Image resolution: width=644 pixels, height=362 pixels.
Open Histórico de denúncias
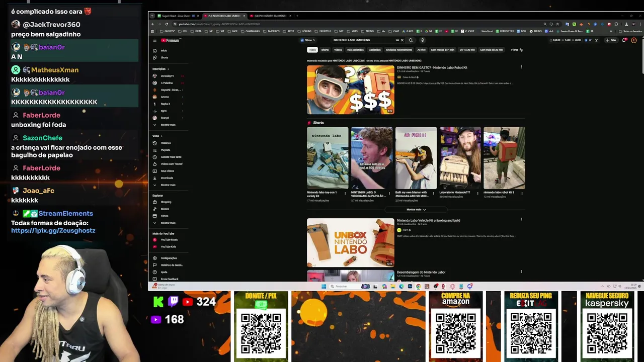pos(172,265)
